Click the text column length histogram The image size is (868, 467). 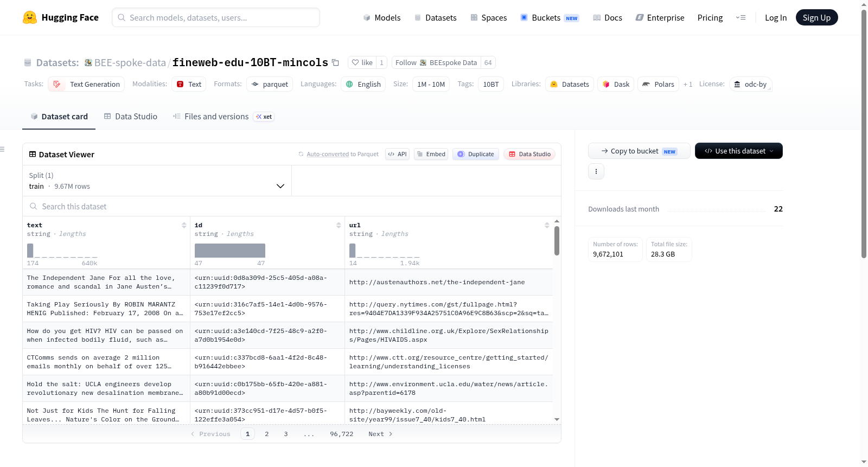(x=62, y=251)
